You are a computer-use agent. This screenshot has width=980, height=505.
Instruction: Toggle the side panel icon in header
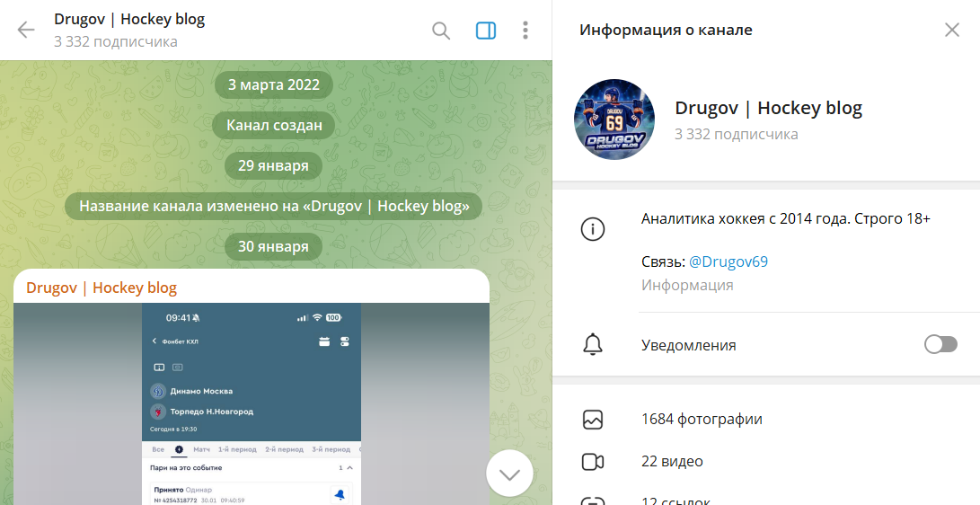[485, 31]
